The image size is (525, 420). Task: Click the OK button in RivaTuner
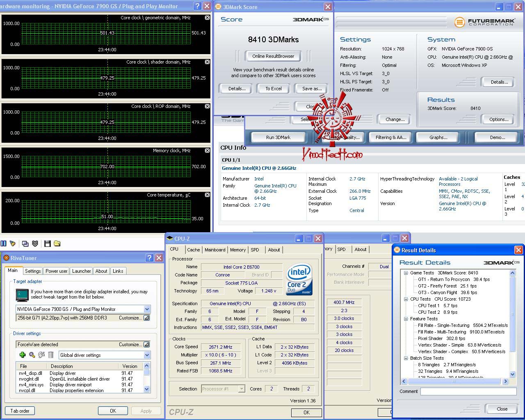113,411
